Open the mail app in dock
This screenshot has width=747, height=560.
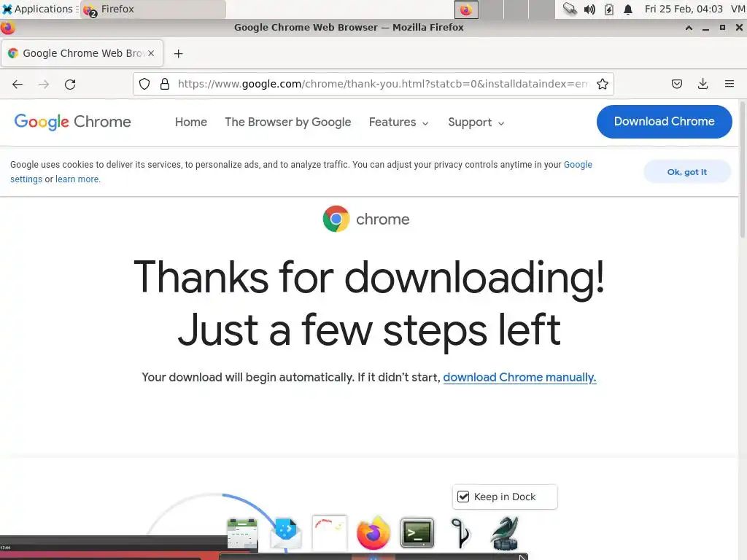pos(285,533)
